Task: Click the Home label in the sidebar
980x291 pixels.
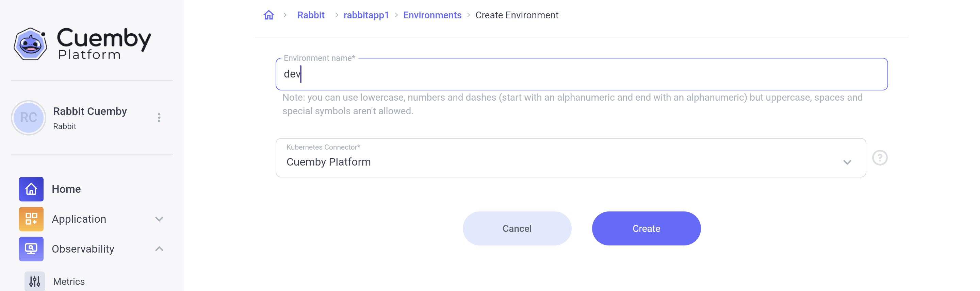Action: point(67,189)
